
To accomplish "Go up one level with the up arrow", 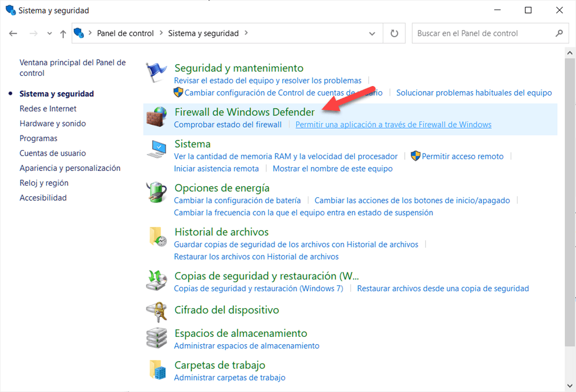I will tap(63, 34).
